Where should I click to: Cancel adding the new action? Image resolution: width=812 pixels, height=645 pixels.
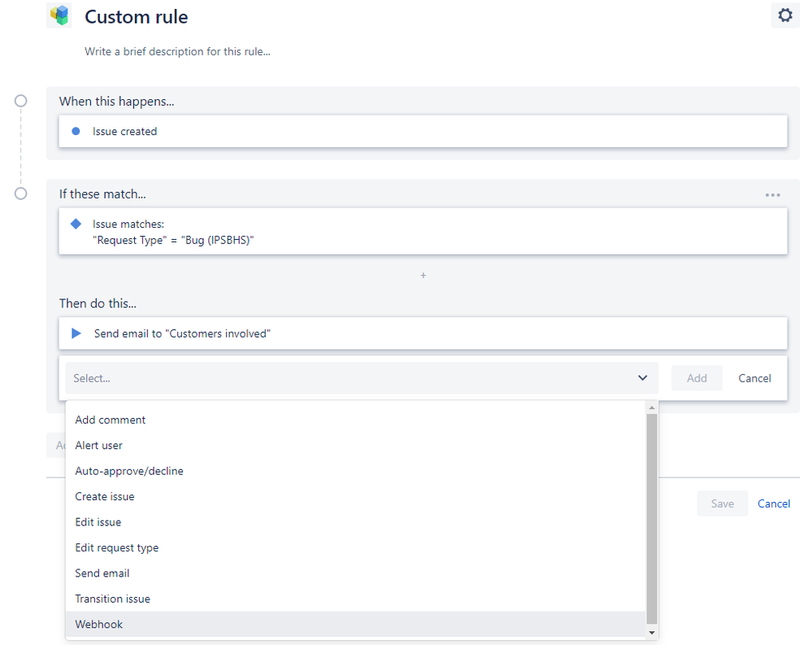(x=754, y=377)
